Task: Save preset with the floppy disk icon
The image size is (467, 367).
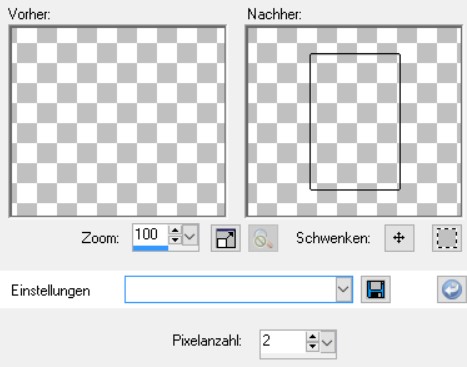Action: tap(376, 289)
